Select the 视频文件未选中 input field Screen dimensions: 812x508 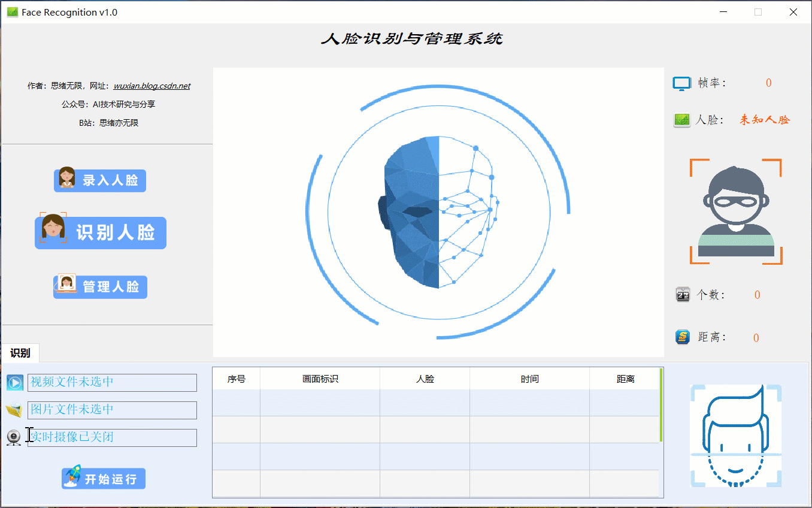[112, 382]
